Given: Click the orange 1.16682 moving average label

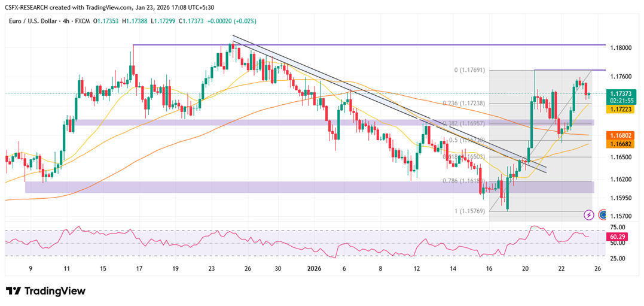Looking at the screenshot, I should point(621,143).
